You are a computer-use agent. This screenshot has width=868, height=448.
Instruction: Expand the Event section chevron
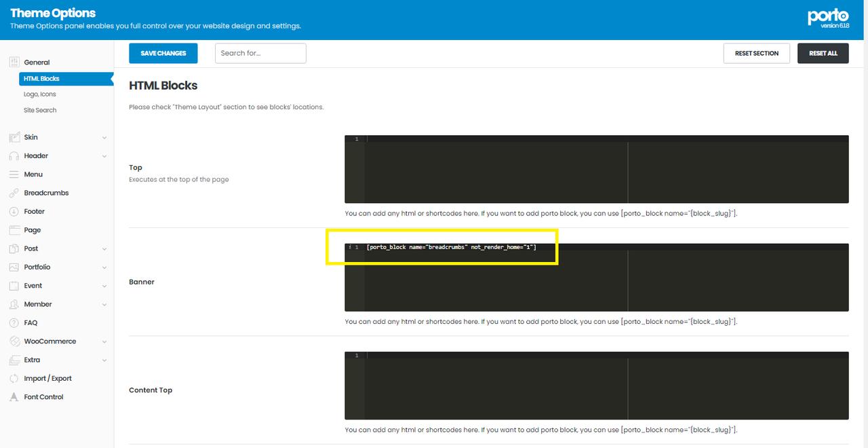click(x=104, y=286)
